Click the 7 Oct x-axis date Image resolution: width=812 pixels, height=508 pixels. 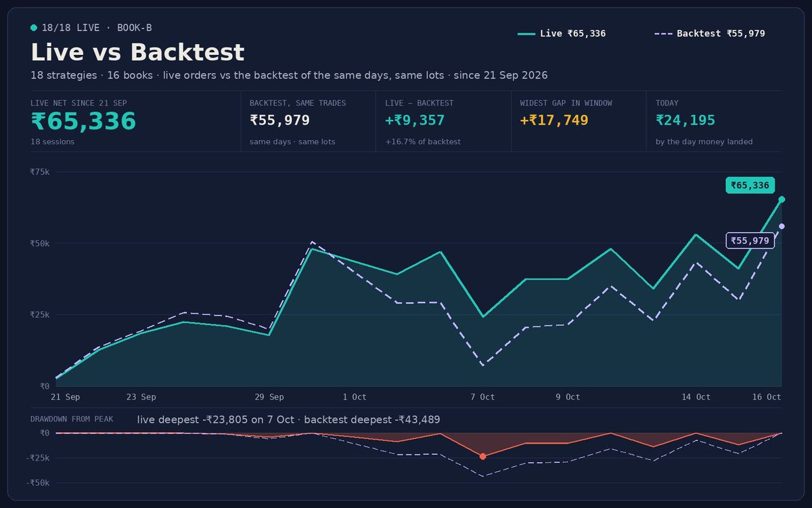click(x=482, y=397)
